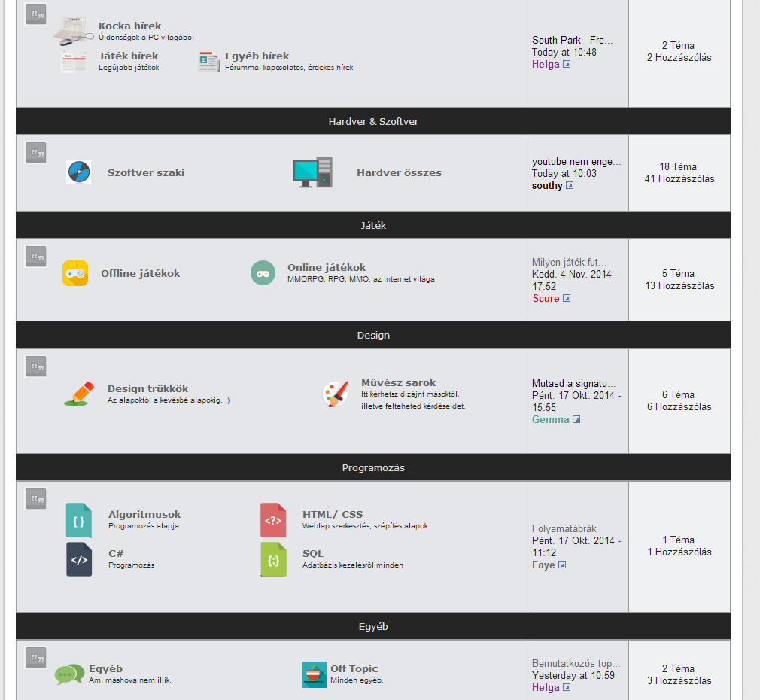760x700 pixels.
Task: Open the 'Mutasd a signatu...' last topic
Action: coord(573,383)
